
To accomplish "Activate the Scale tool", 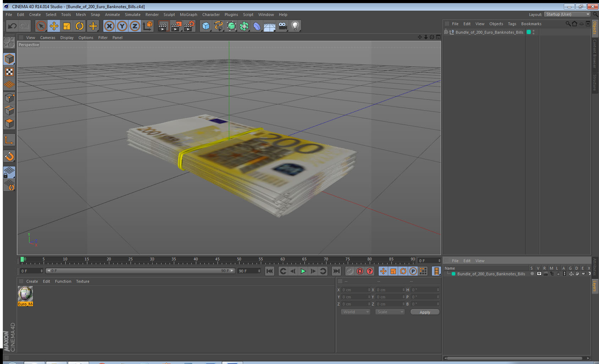I will click(67, 26).
